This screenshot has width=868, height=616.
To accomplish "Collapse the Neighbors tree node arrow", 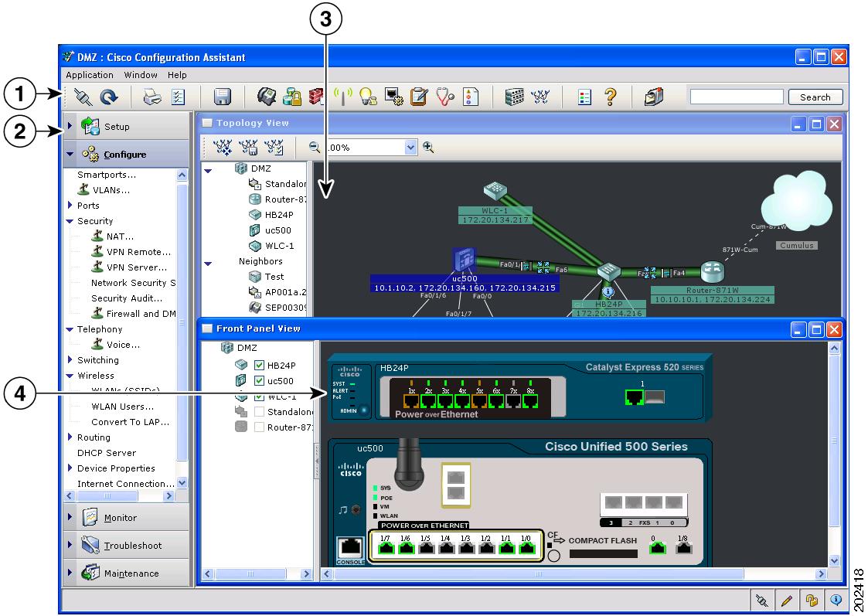I will [x=208, y=264].
